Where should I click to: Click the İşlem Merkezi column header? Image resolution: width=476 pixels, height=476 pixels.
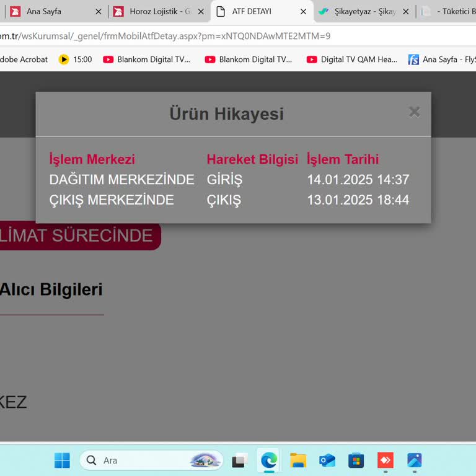point(92,159)
